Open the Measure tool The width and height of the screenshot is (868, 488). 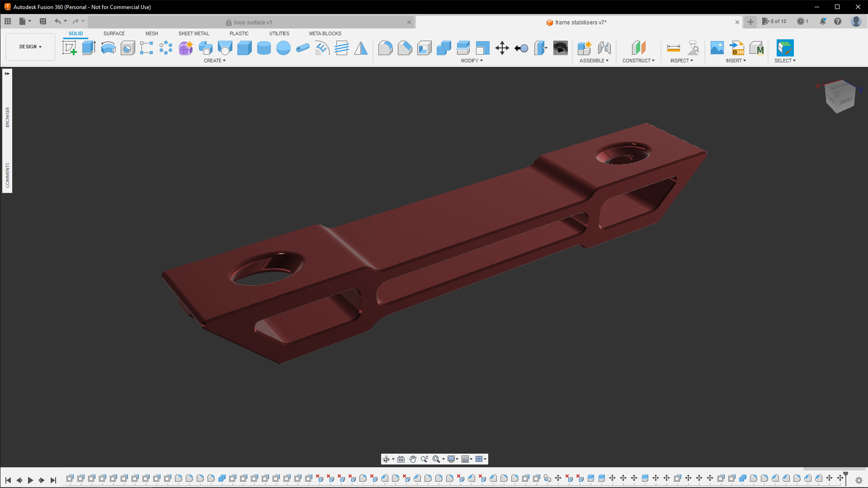click(x=673, y=48)
